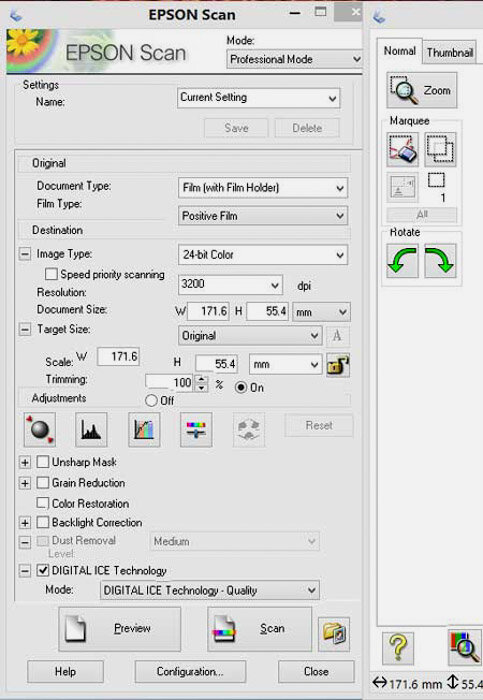
Task: Expand the Grain Reduction plus expander
Action: 25,483
